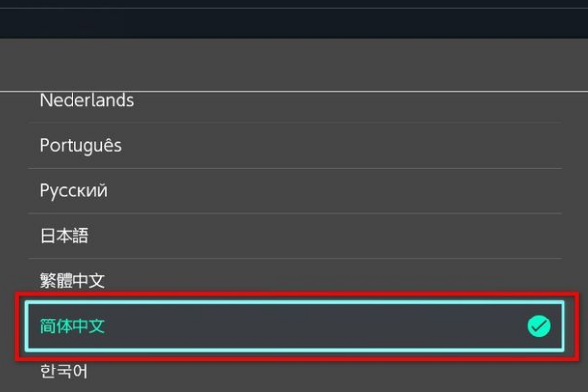Pick 日本語 in the language list
588x392 pixels.
click(x=295, y=235)
